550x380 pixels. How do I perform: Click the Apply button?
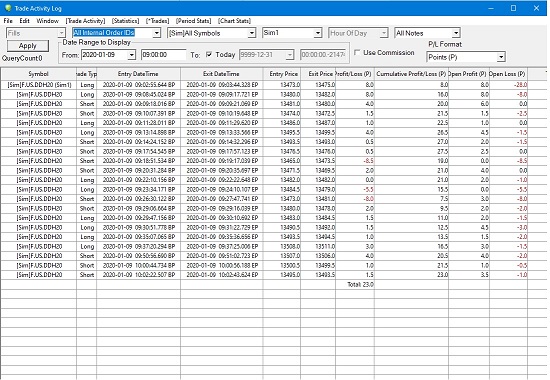pyautogui.click(x=28, y=46)
